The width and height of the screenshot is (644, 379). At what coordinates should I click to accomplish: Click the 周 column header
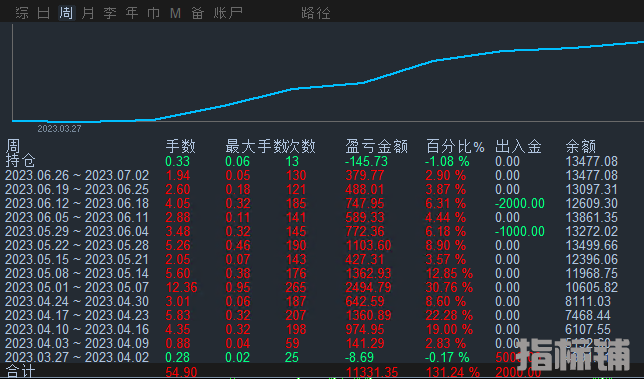(13, 146)
